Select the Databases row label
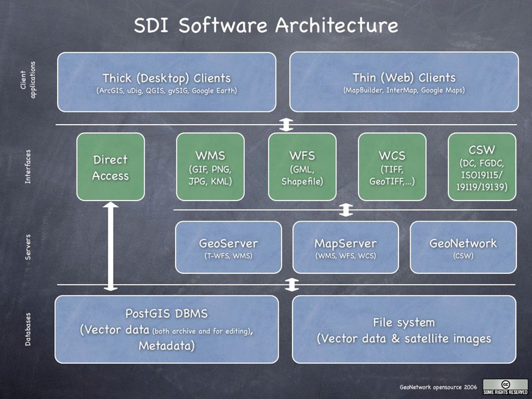This screenshot has width=532, height=399. tap(28, 329)
